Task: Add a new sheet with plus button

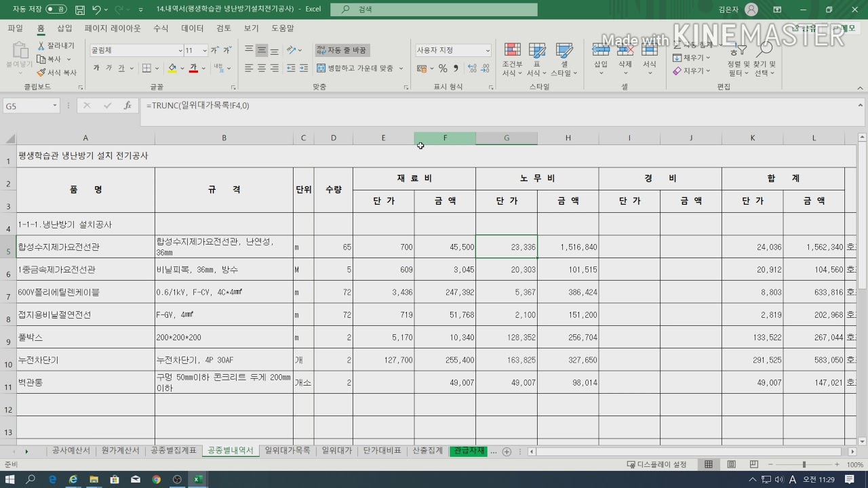Action: click(507, 451)
